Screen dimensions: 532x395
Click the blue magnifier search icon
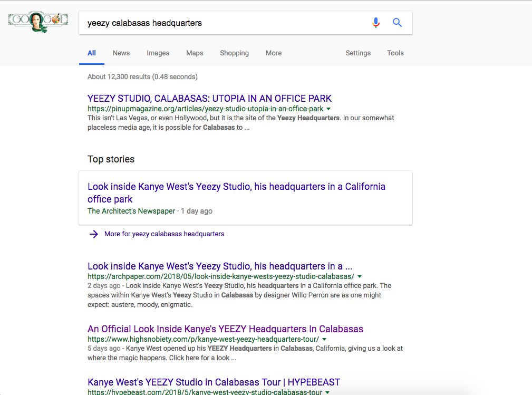pos(398,23)
